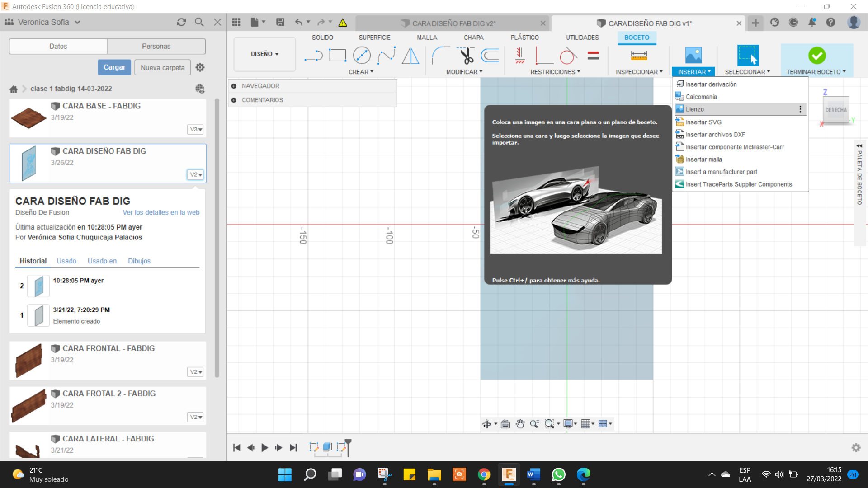Open the job status clock icon

click(793, 22)
